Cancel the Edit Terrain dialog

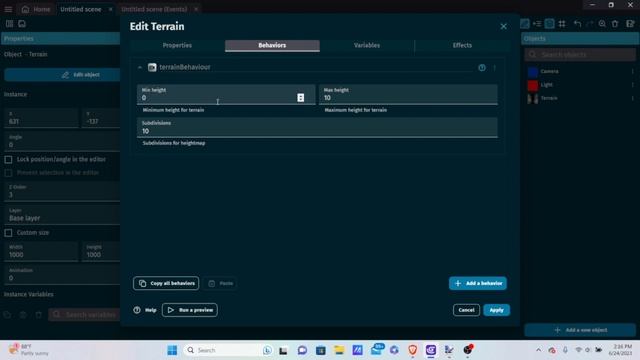[x=466, y=310]
